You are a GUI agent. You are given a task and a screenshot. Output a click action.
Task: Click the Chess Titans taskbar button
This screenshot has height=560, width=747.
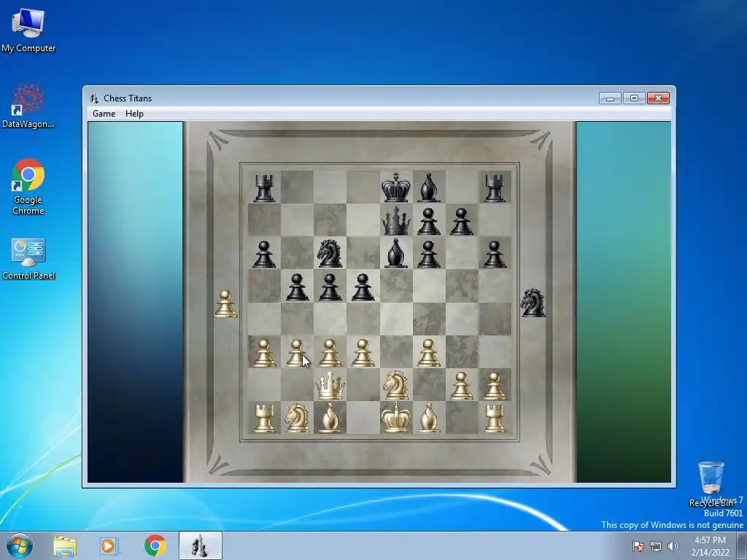click(200, 545)
